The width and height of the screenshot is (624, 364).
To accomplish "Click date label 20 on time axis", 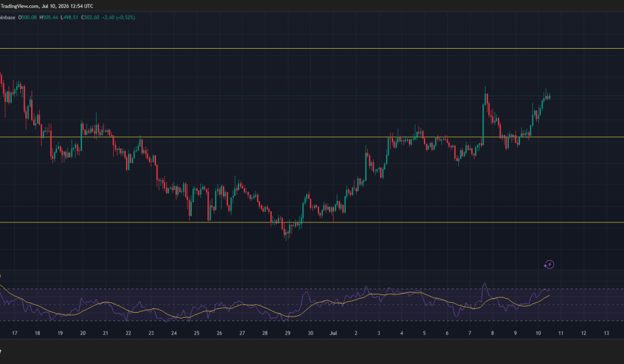I will click(83, 333).
